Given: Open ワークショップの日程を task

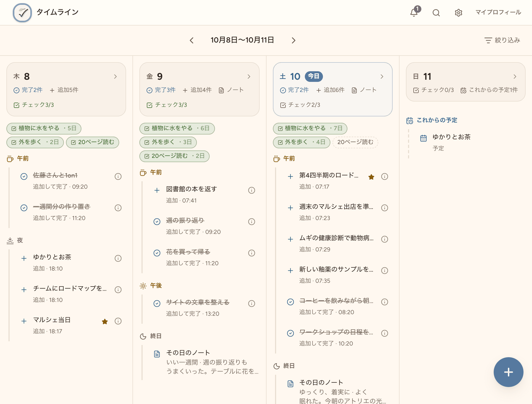Looking at the screenshot, I should click(x=336, y=332).
